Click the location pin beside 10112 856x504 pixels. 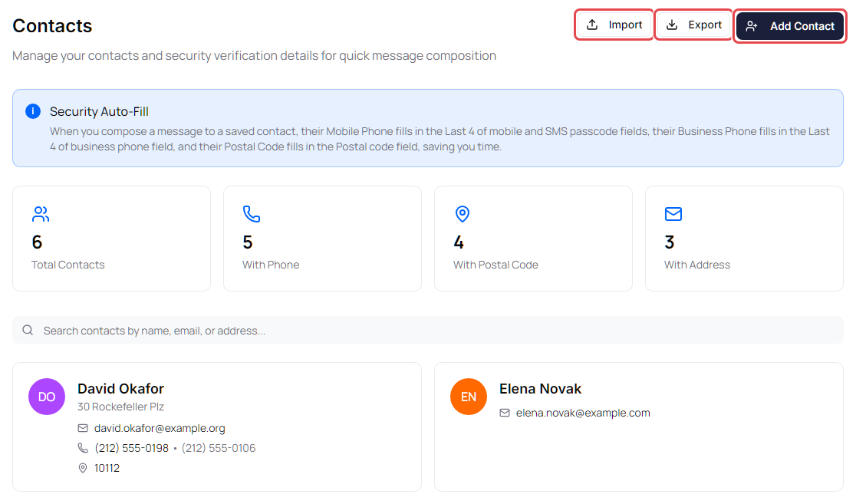click(x=83, y=469)
